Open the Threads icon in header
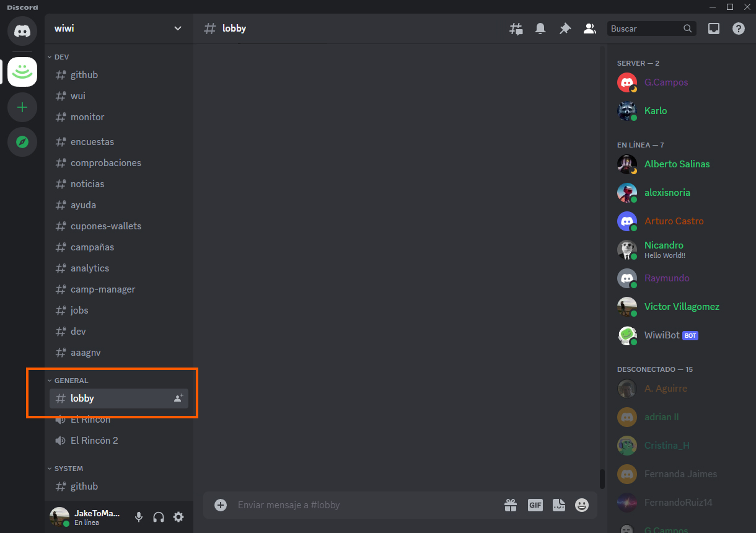756x533 pixels. coord(516,29)
